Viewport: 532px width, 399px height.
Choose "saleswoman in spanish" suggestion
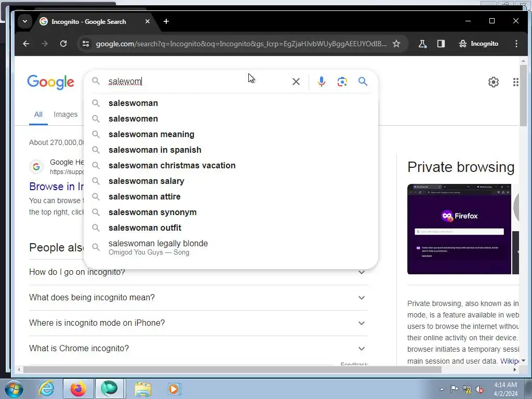pos(231,150)
